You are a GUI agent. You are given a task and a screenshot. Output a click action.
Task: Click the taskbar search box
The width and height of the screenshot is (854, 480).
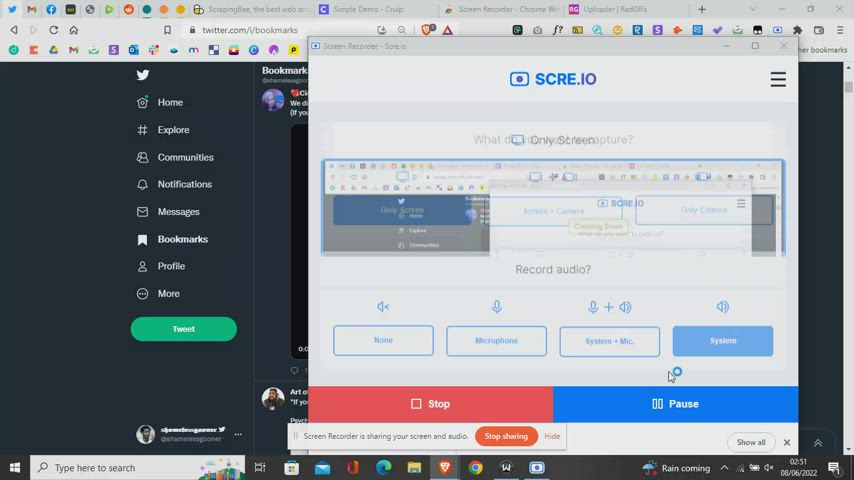tap(138, 467)
